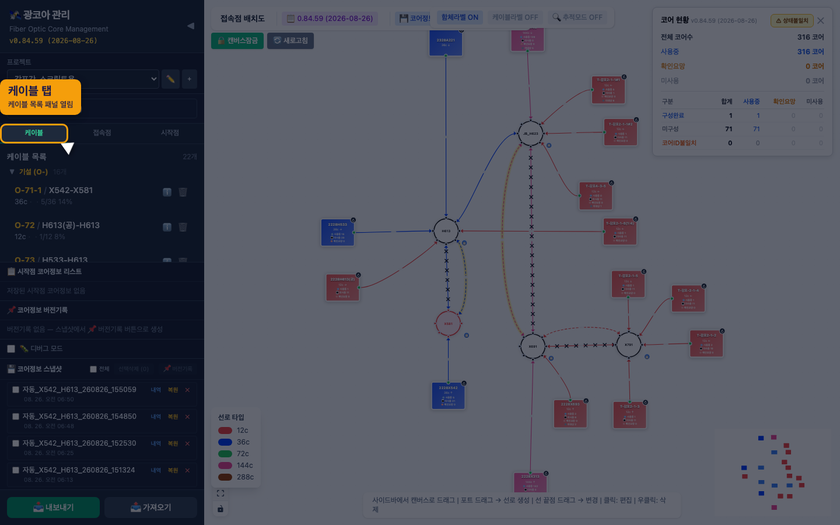Close the 코어 현황 panel
The width and height of the screenshot is (840, 525).
pos(821,21)
